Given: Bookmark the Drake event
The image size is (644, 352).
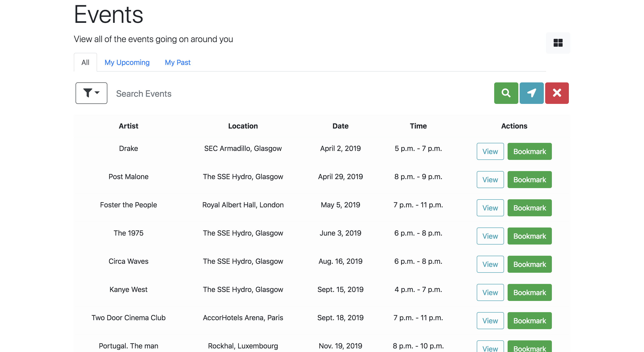Looking at the screenshot, I should (529, 151).
